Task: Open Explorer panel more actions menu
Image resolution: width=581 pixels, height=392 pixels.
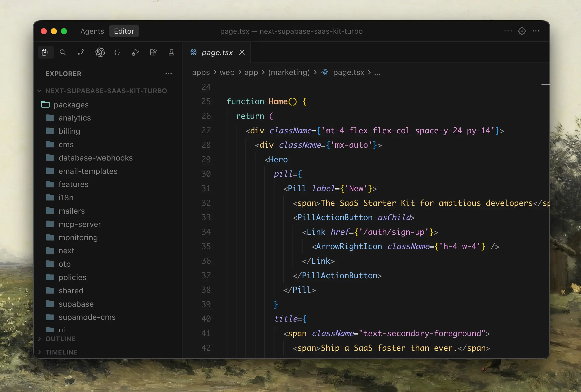Action: [x=168, y=73]
